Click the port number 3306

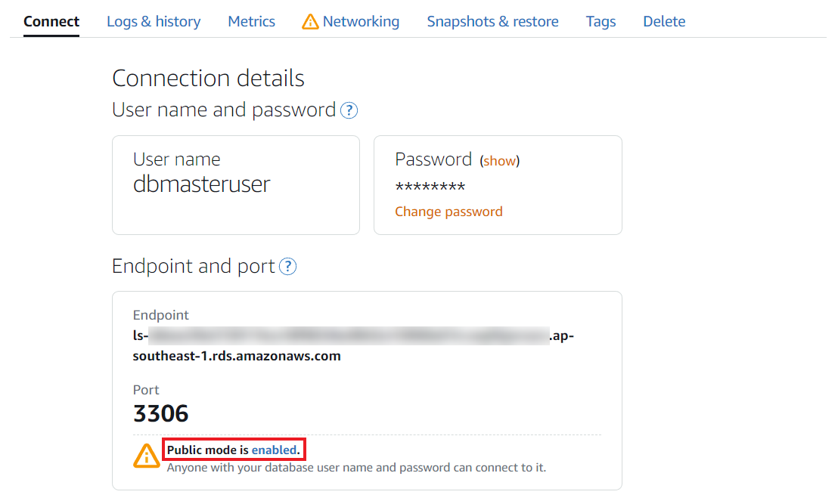161,413
